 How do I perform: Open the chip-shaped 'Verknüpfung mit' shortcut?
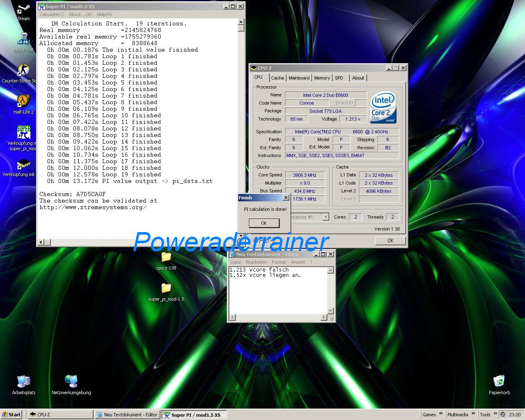(x=23, y=164)
